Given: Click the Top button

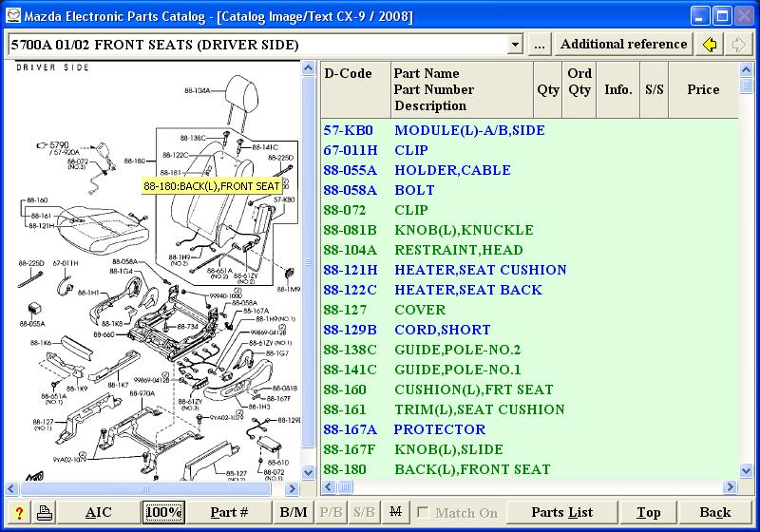Looking at the screenshot, I should [649, 512].
